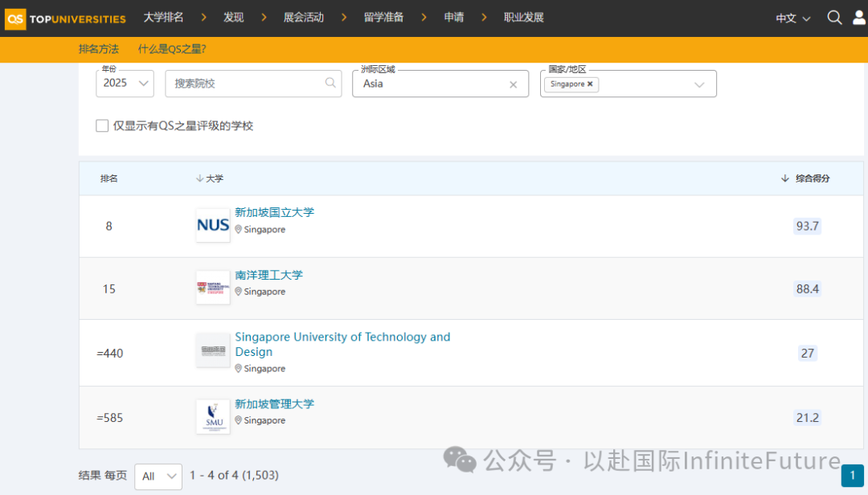868x495 pixels.
Task: Click the 27 overall score
Action: (x=807, y=353)
